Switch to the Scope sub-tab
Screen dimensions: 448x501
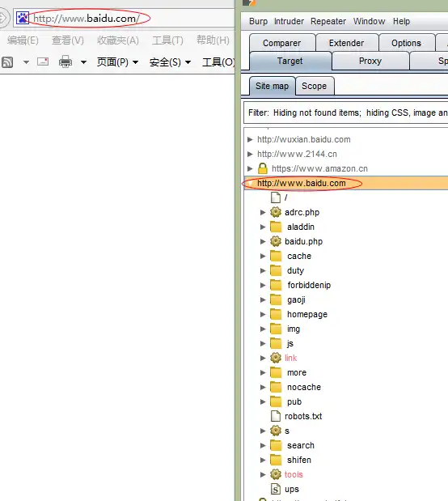315,86
